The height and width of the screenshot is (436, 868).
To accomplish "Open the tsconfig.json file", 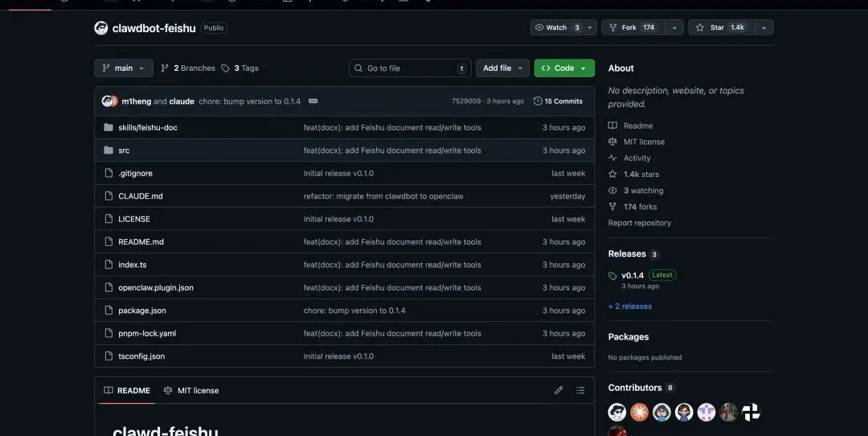I will point(141,356).
